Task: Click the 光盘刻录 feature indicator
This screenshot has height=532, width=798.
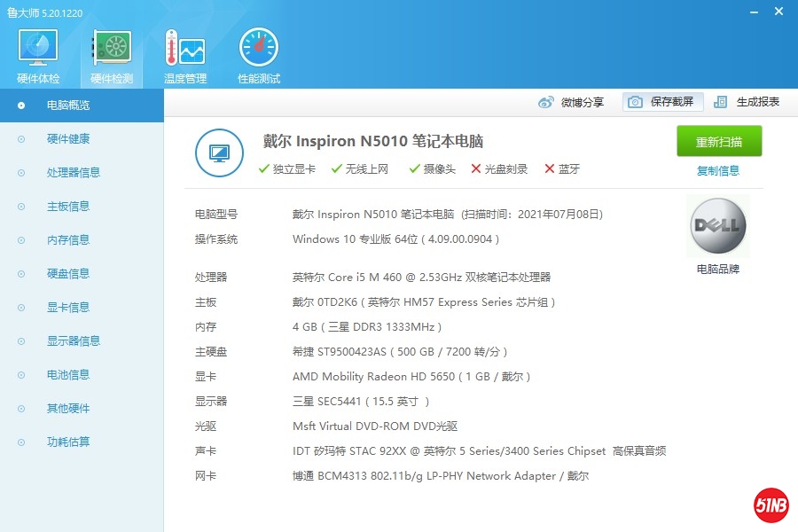Action: click(499, 169)
